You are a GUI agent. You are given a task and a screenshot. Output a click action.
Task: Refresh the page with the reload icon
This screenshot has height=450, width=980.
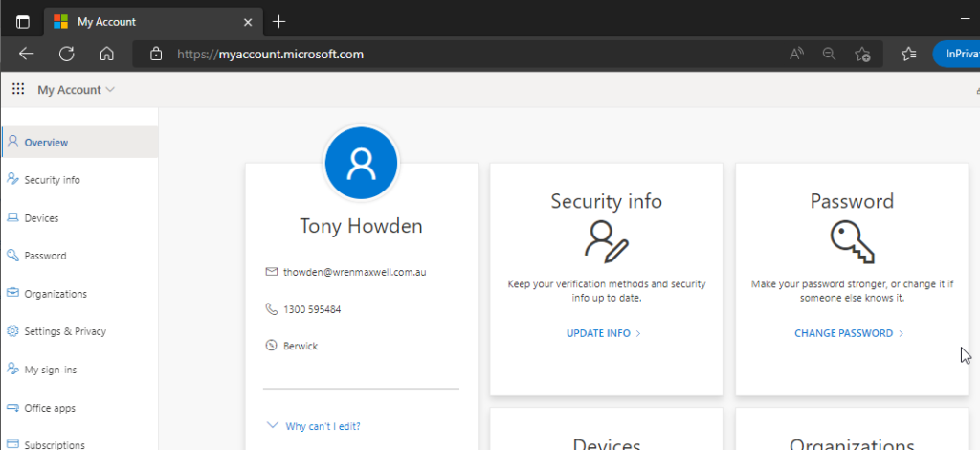[67, 54]
